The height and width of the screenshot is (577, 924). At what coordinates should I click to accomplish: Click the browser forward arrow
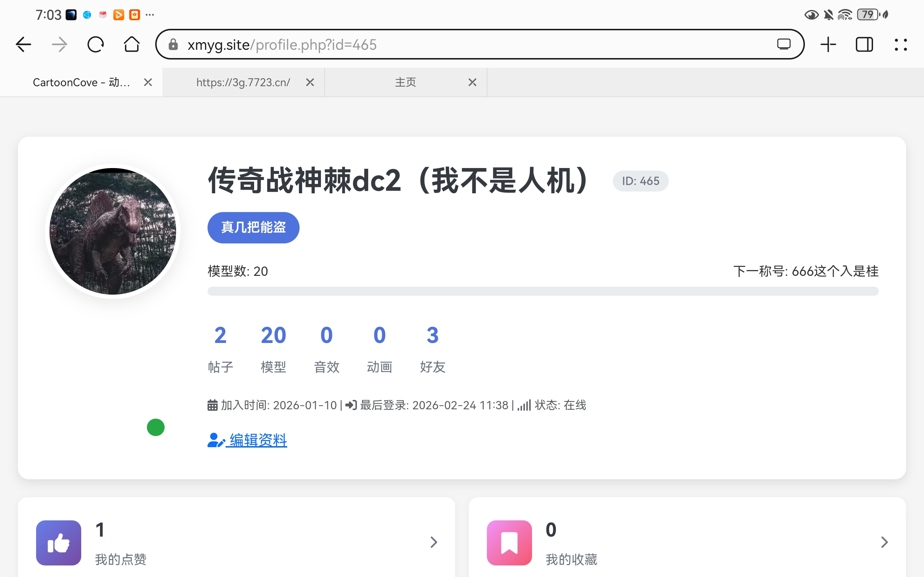coord(59,45)
